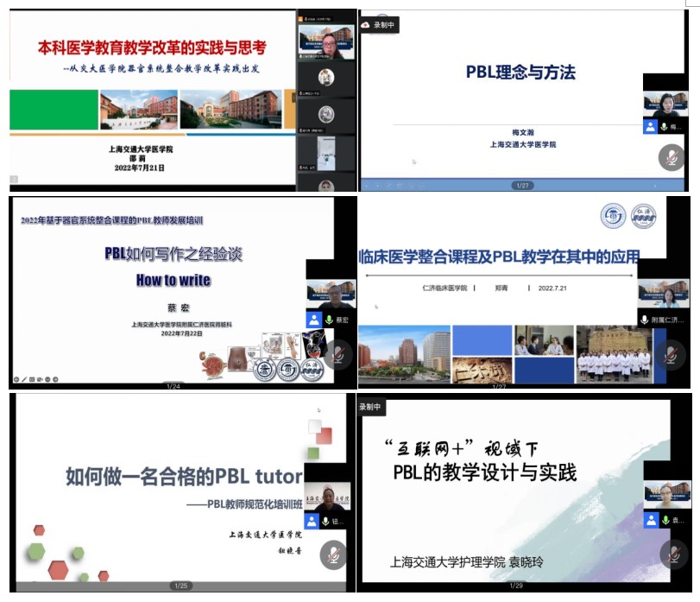Unmute using the round mic button in the PBL tutor window
700x602 pixels.
tap(336, 554)
